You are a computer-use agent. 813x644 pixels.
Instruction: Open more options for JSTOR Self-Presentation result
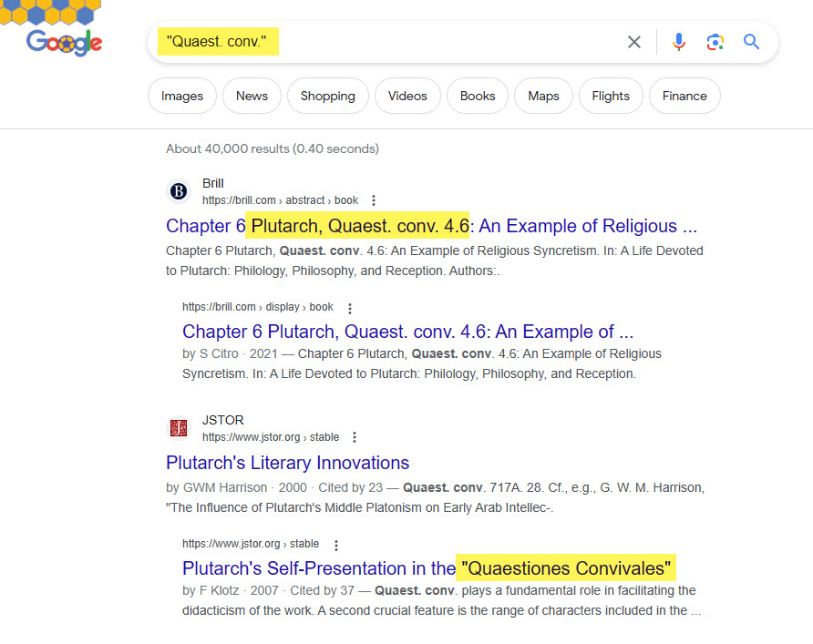point(336,545)
